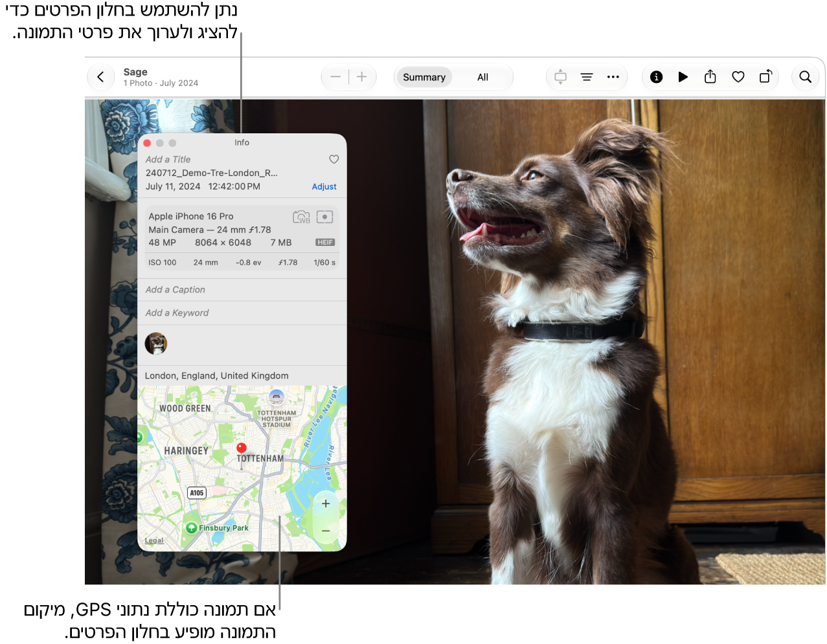Open the Info panel toolbar icon
This screenshot has width=827, height=644.
tap(656, 77)
